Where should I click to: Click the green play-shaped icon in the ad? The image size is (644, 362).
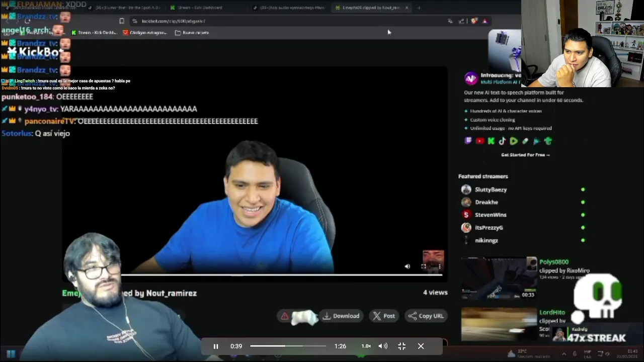(514, 141)
